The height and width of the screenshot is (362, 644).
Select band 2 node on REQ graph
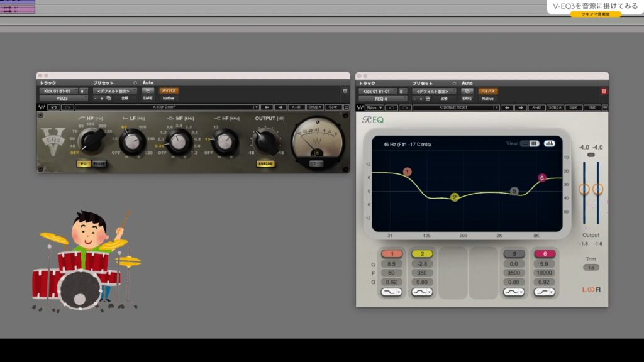(x=455, y=197)
